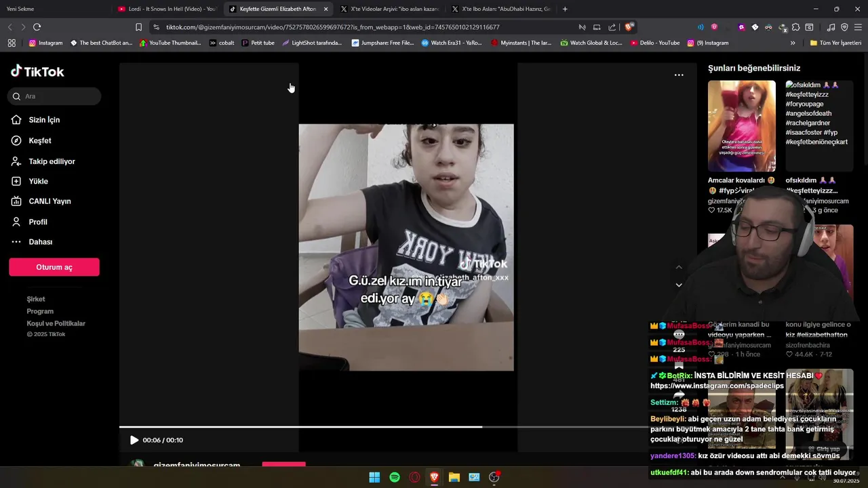
Task: Expand hidden bookmarks double chevron
Action: pos(793,43)
